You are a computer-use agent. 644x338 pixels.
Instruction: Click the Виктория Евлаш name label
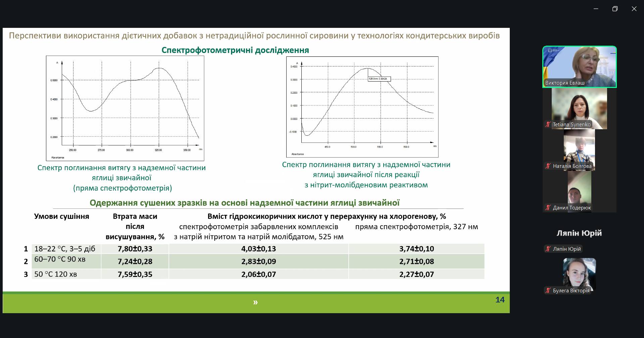(x=565, y=83)
